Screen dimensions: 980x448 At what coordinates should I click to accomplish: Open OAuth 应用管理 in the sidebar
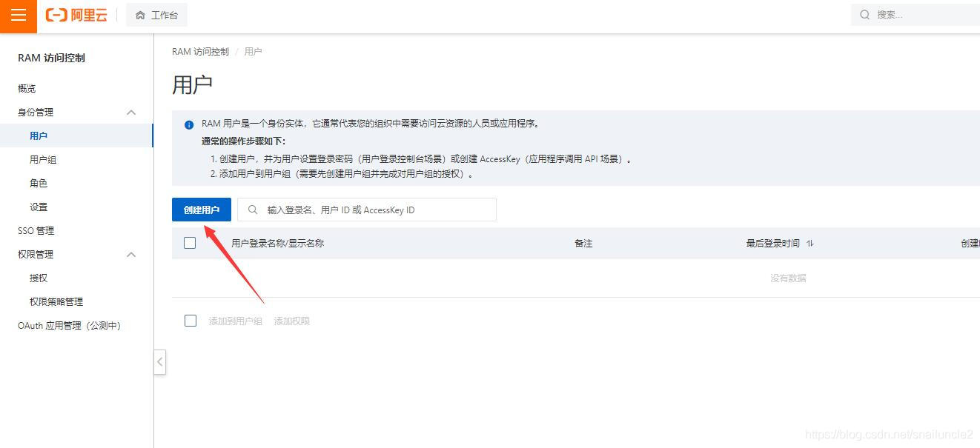coord(69,326)
